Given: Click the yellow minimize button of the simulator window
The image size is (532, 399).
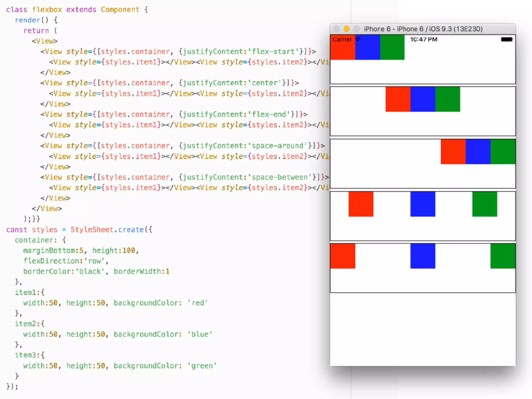Looking at the screenshot, I should coord(347,29).
